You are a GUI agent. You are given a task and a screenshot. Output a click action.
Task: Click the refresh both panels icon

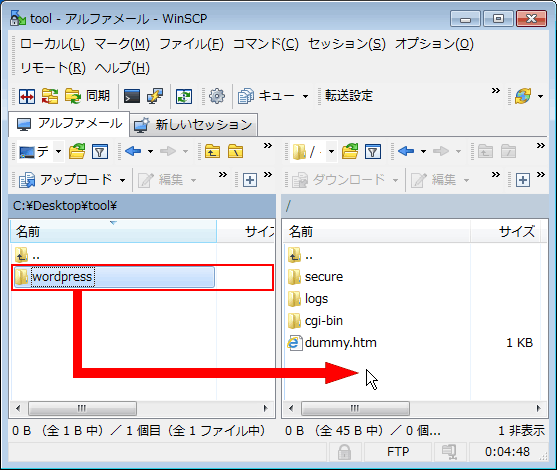coord(184,96)
